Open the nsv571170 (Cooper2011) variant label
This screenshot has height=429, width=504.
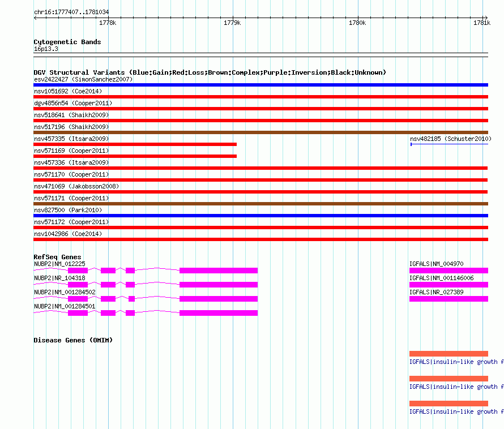(x=71, y=174)
